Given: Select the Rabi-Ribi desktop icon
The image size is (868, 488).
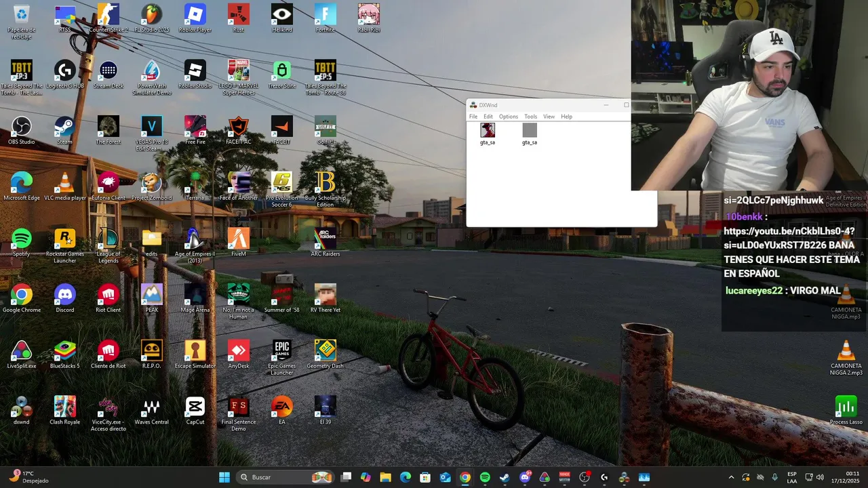Looking at the screenshot, I should [369, 18].
